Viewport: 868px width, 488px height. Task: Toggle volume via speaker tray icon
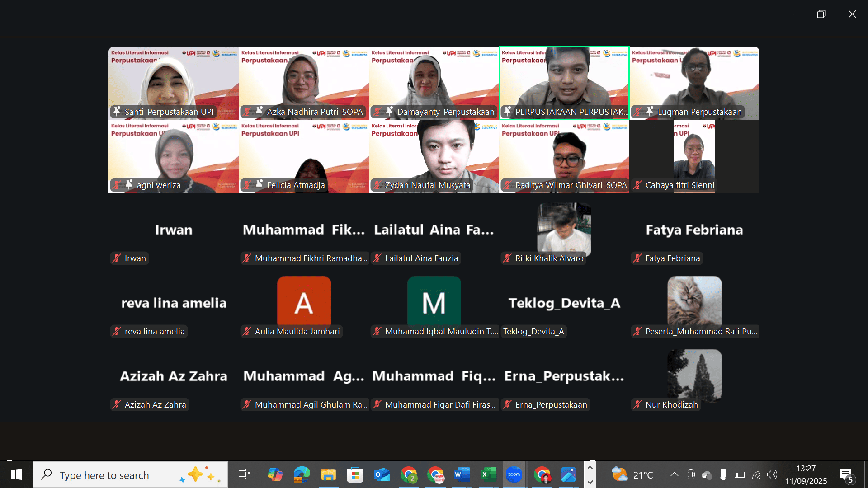772,474
